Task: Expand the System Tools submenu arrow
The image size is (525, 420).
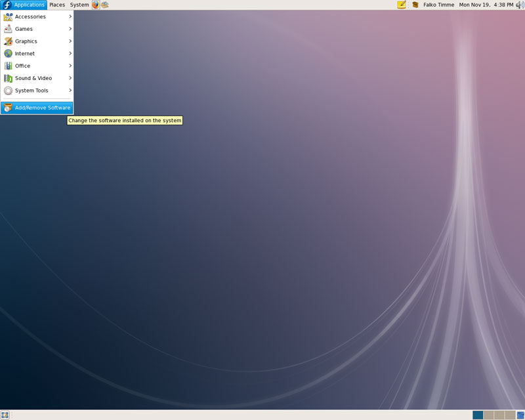Action: 70,90
